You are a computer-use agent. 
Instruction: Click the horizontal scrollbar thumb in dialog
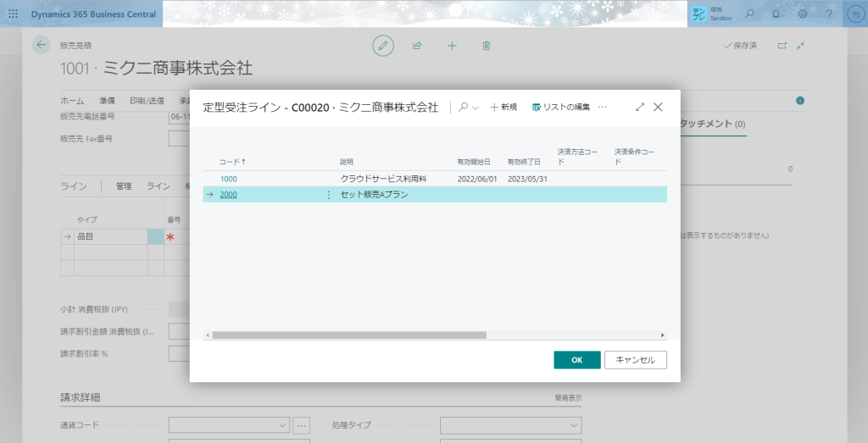[x=348, y=335]
